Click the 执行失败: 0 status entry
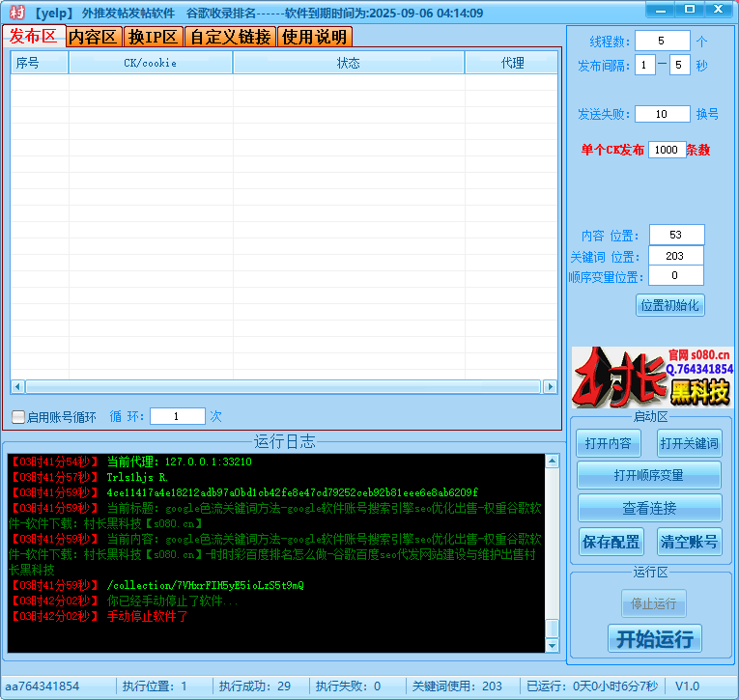The height and width of the screenshot is (700, 739). (349, 686)
